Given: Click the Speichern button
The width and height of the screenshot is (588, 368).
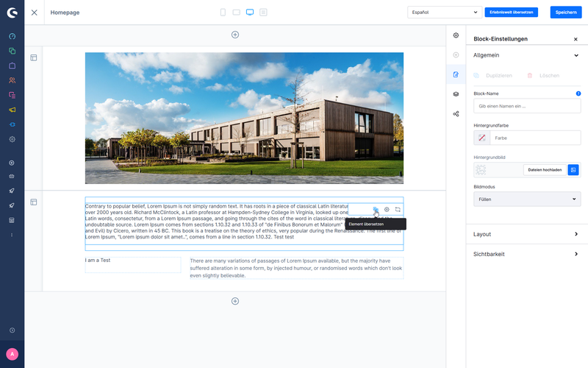Looking at the screenshot, I should click(565, 13).
